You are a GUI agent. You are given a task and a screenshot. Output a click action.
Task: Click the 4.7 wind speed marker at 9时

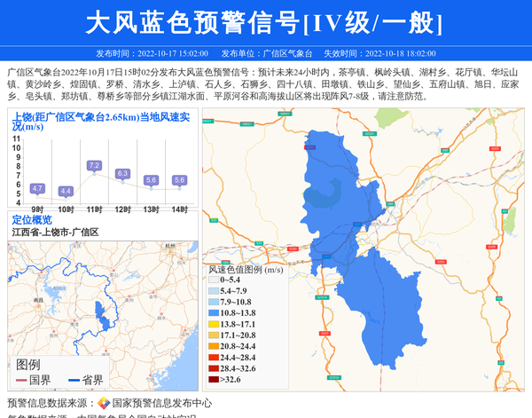37,188
